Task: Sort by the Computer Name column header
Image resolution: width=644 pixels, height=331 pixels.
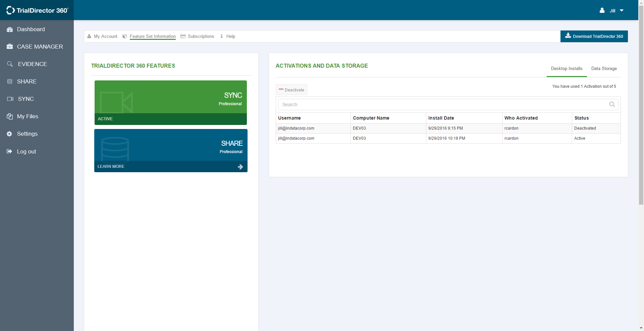Action: pyautogui.click(x=388, y=118)
